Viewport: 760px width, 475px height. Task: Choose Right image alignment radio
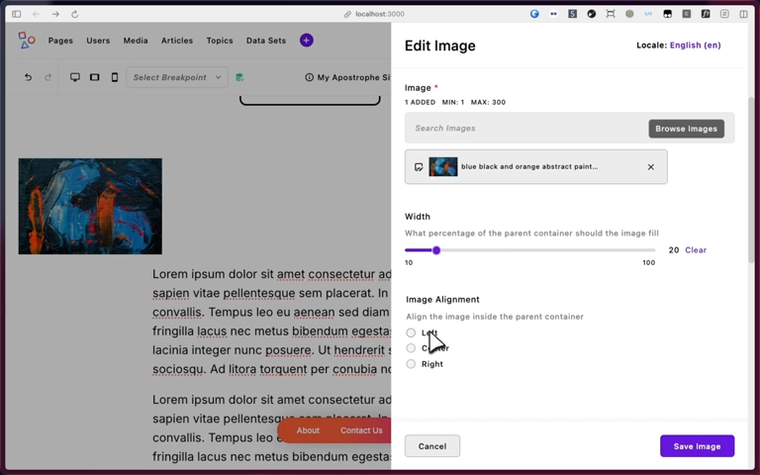click(x=411, y=364)
